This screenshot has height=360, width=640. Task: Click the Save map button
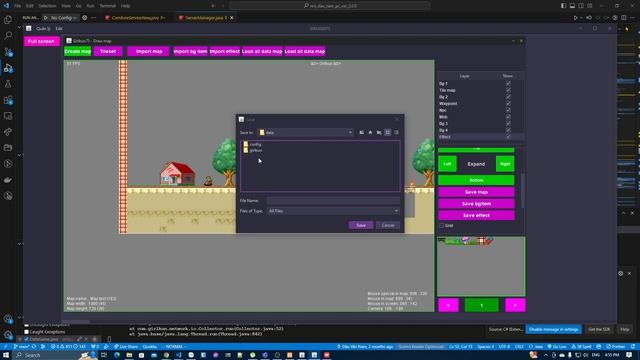476,192
